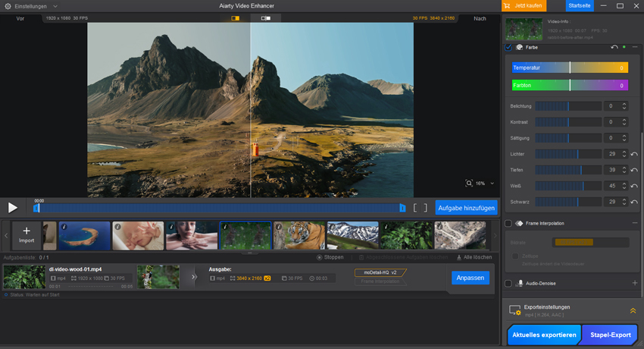Viewport: 644px width, 349px height.
Task: Click the zoom magnifier icon in preview
Action: [x=469, y=183]
